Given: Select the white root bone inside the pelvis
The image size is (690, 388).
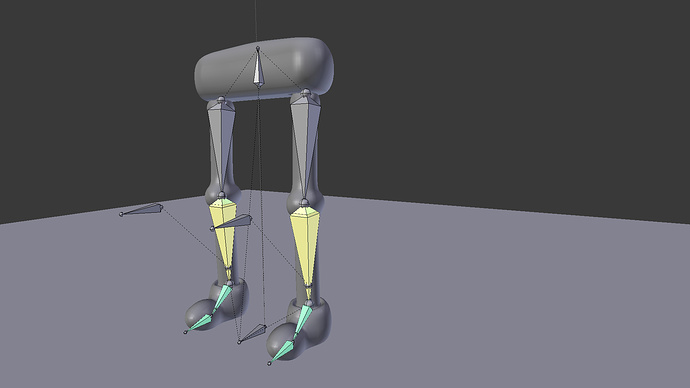Looking at the screenshot, I should 258,68.
